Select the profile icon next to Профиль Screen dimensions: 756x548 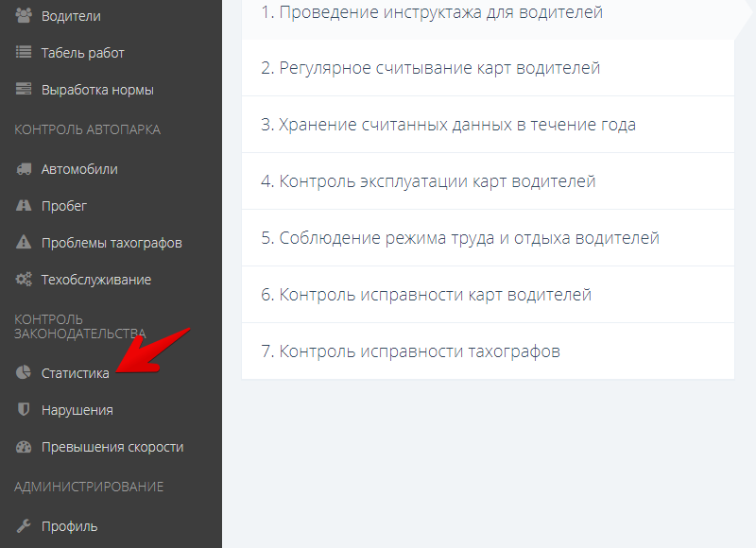(x=23, y=525)
